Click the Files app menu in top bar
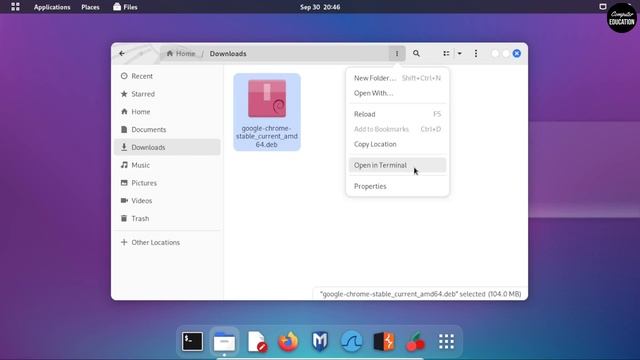 tap(125, 7)
